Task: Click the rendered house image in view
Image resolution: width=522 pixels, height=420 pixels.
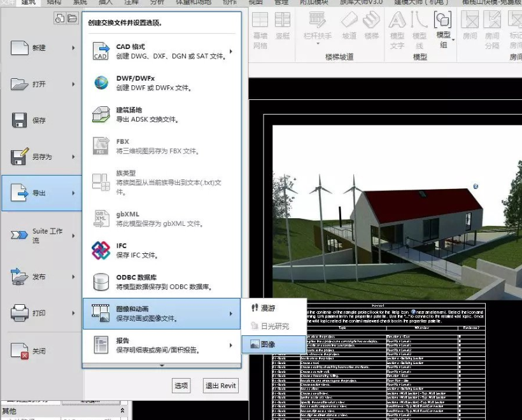Action: 397,213
